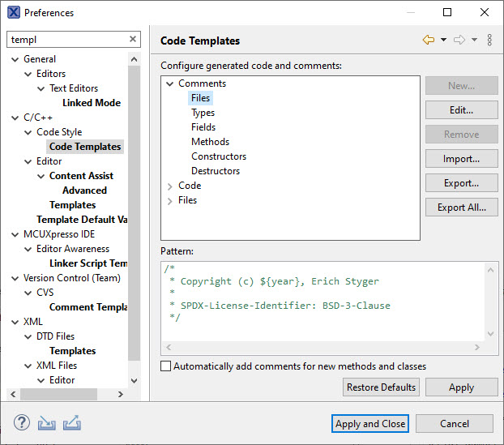This screenshot has width=504, height=445.
Task: Click the Edit... button
Action: click(x=461, y=110)
